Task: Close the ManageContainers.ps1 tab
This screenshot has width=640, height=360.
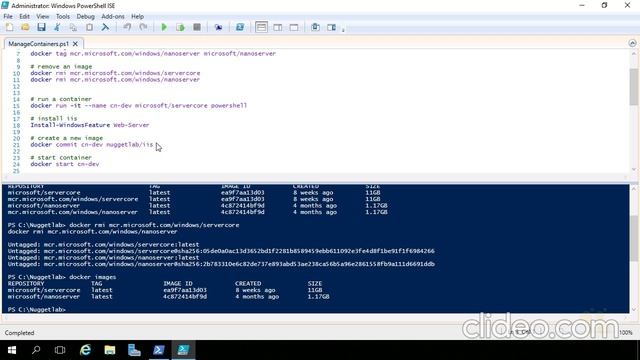Action: point(76,44)
